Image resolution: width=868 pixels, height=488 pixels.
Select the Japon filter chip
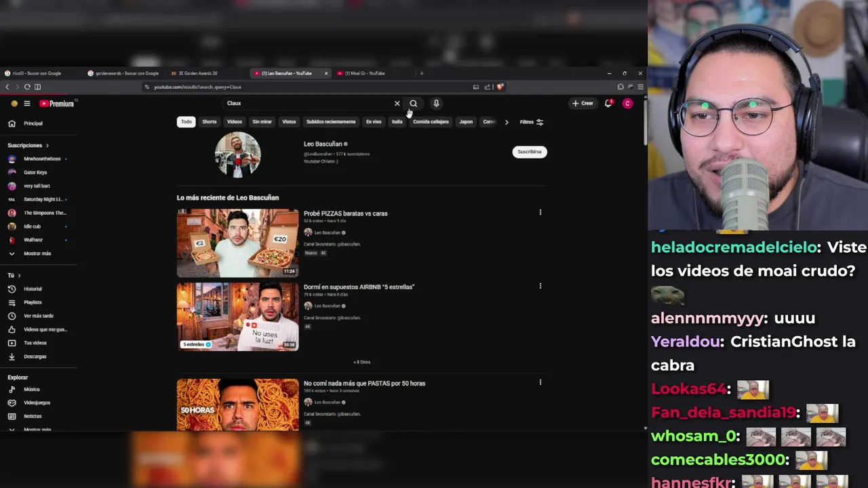[466, 122]
